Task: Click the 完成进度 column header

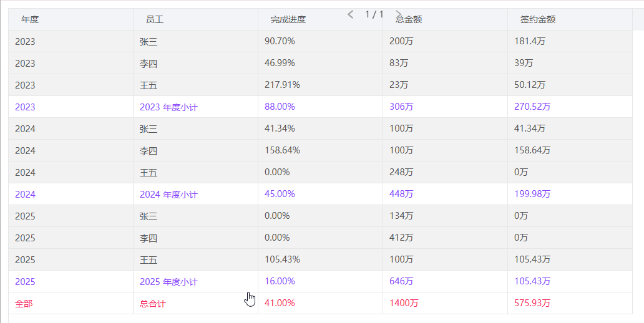Action: (288, 19)
